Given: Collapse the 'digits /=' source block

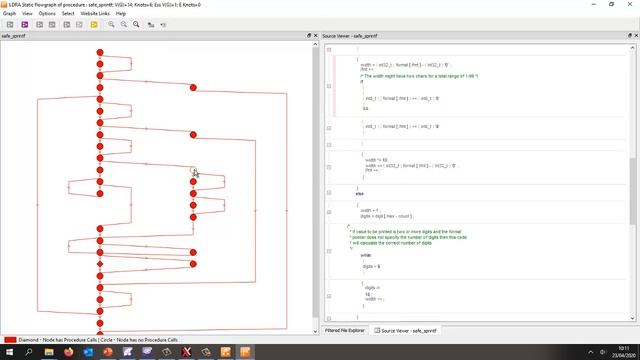Looking at the screenshot, I should click(x=329, y=296).
